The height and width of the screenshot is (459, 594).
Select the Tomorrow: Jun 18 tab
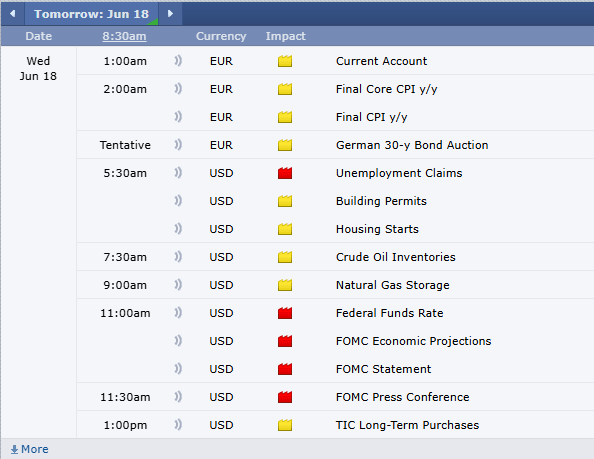point(91,14)
